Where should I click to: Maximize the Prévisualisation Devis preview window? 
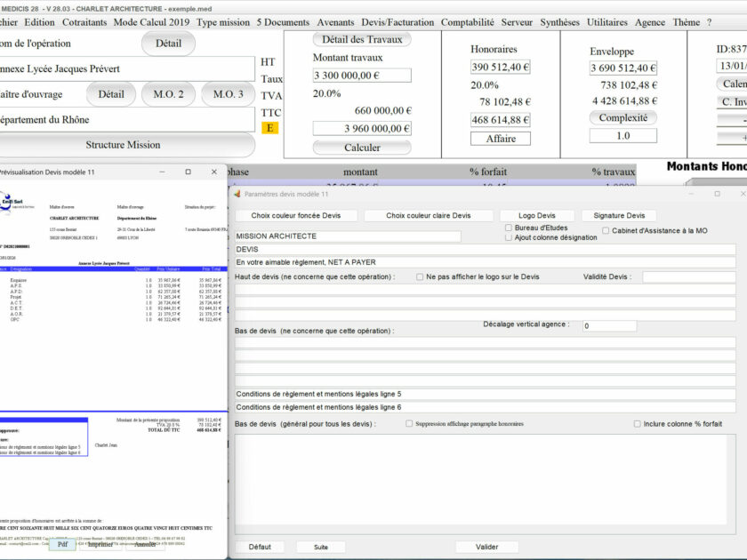pos(189,172)
